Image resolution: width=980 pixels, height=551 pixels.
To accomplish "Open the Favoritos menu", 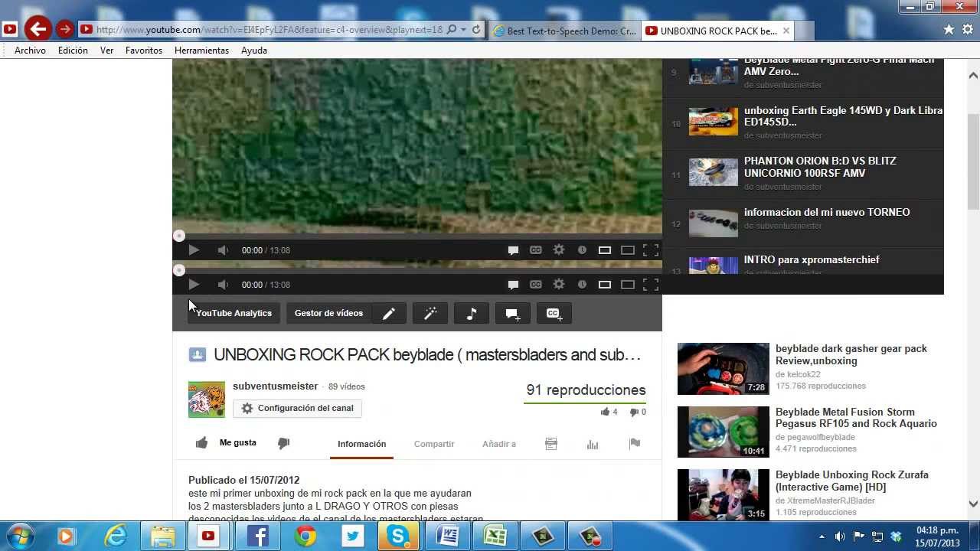I will [144, 51].
